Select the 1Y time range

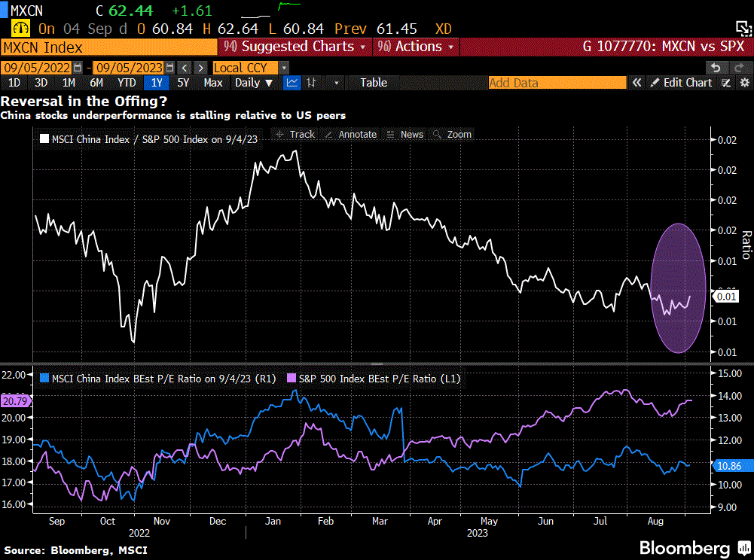157,83
